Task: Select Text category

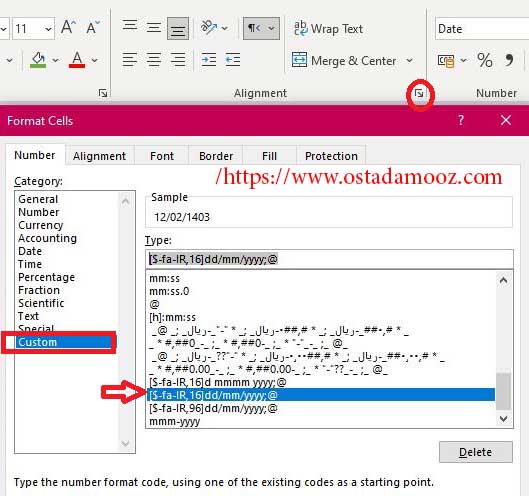Action: [29, 316]
